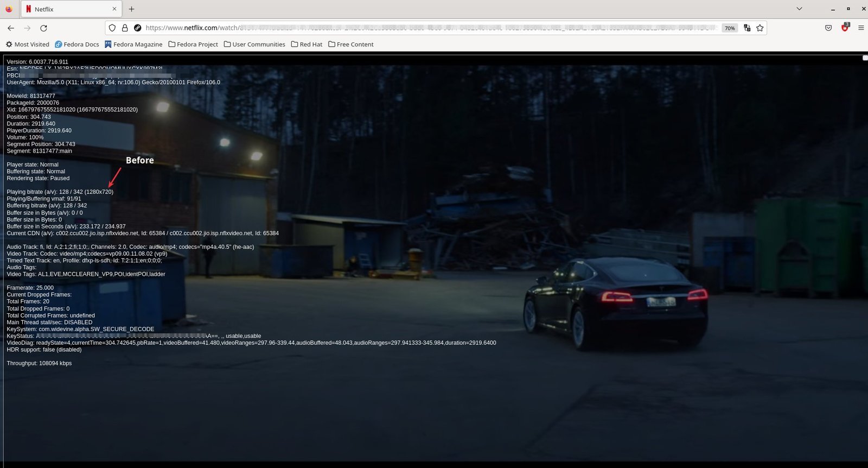Click the Rendering state: Paused line
This screenshot has width=868, height=468.
pos(38,178)
